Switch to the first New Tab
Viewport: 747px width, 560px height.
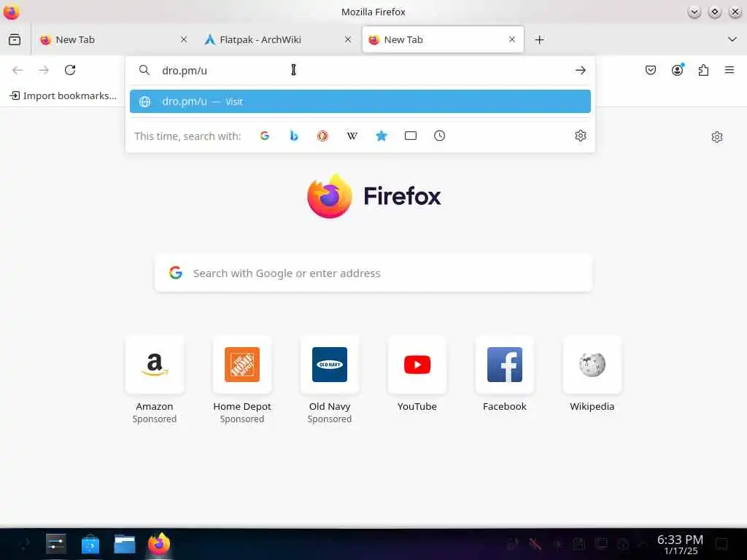coord(113,39)
